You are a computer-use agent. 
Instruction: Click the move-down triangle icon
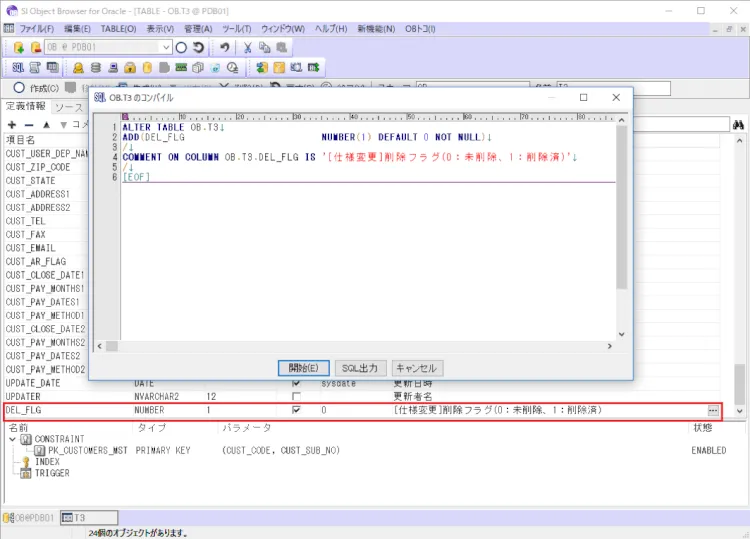click(63, 125)
